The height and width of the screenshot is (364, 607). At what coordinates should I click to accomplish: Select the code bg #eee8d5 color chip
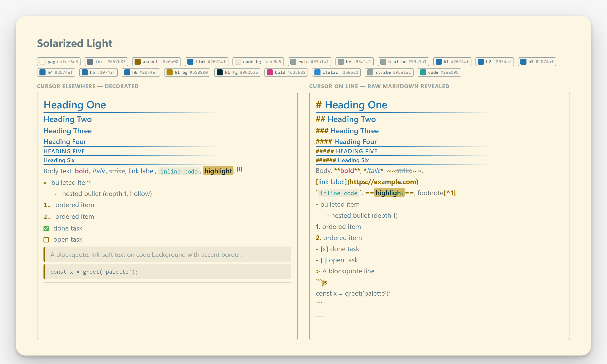[x=258, y=61]
